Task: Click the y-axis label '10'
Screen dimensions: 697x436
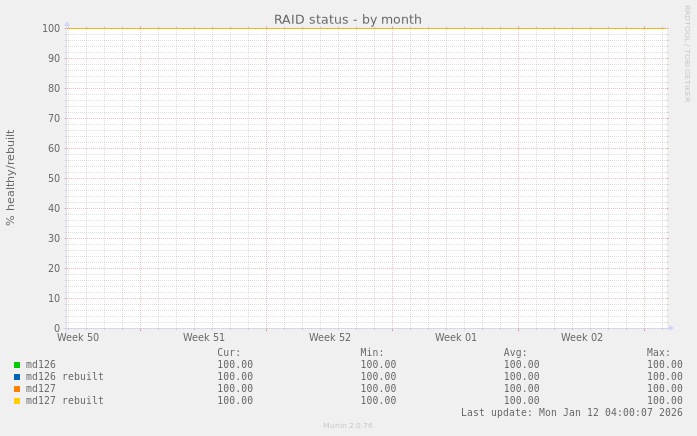Action: coord(54,299)
